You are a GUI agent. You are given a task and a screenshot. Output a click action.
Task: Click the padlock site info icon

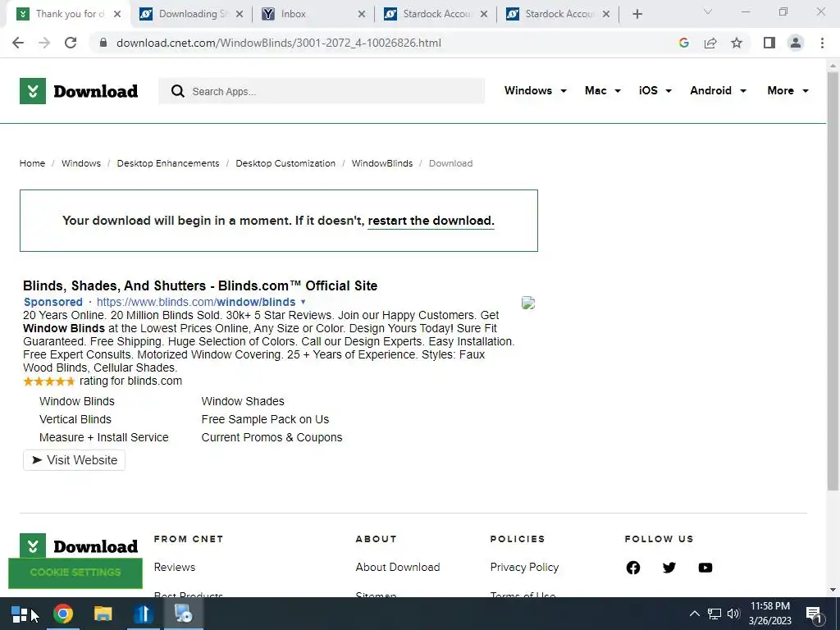coord(103,43)
